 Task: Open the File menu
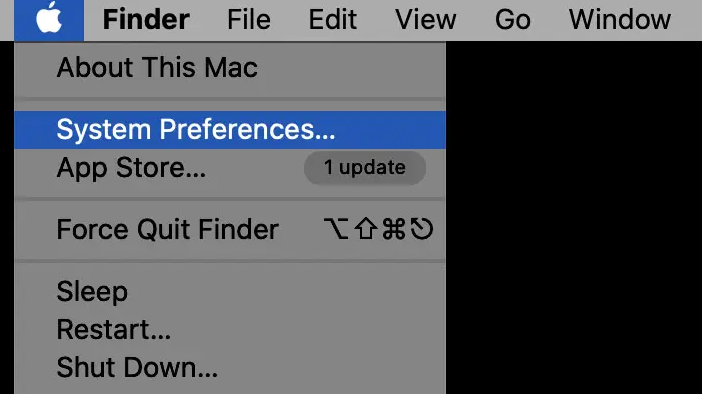pyautogui.click(x=249, y=20)
